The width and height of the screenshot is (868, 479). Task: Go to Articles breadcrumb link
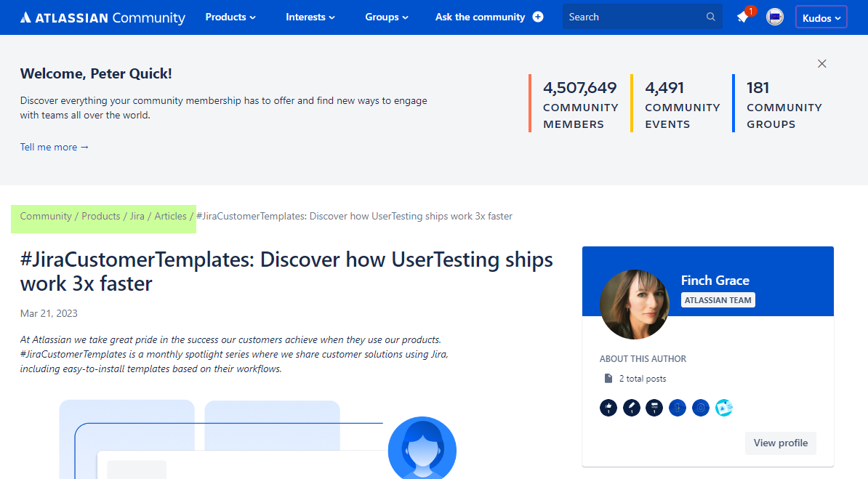[x=171, y=216]
